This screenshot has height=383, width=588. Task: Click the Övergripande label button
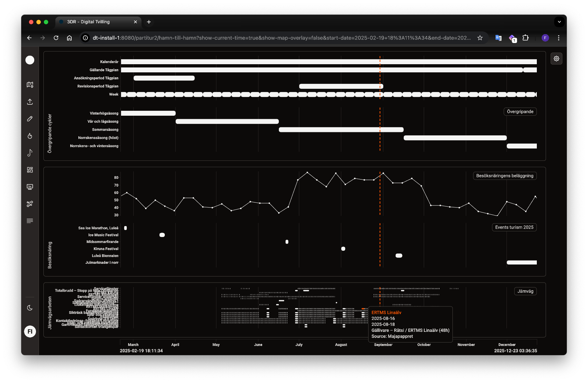tap(520, 111)
